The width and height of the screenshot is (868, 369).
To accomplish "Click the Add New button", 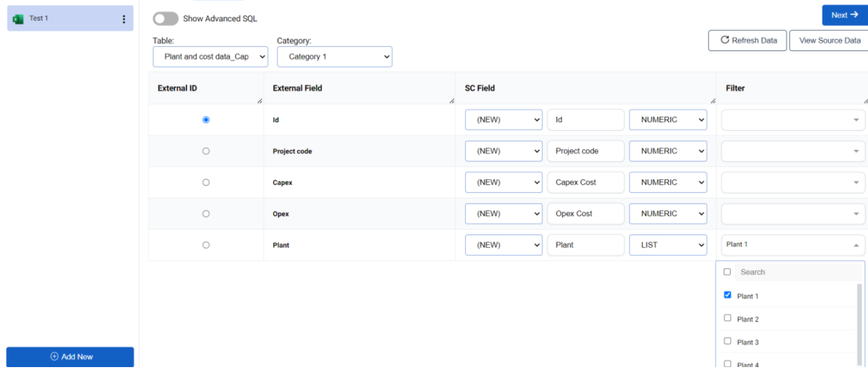I will pos(70,356).
